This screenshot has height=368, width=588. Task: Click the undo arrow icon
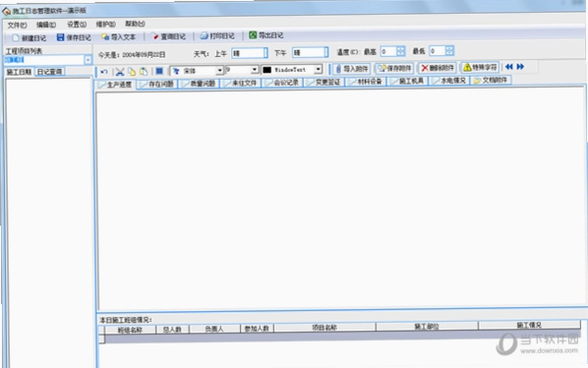click(x=104, y=72)
